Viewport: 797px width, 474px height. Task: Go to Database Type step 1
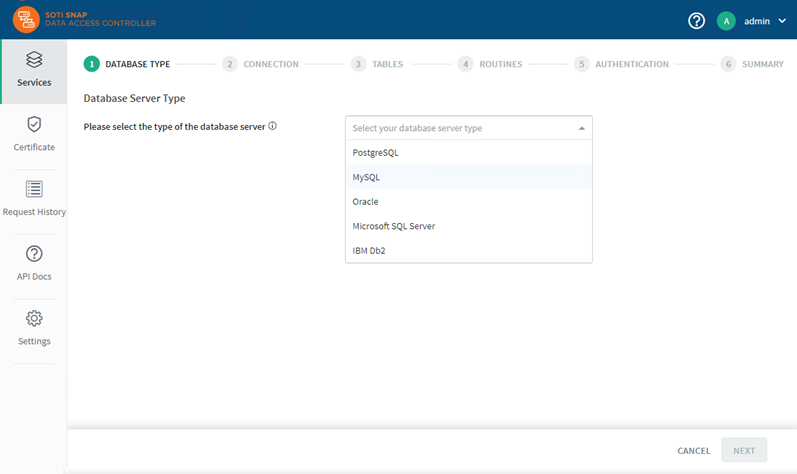click(x=127, y=64)
